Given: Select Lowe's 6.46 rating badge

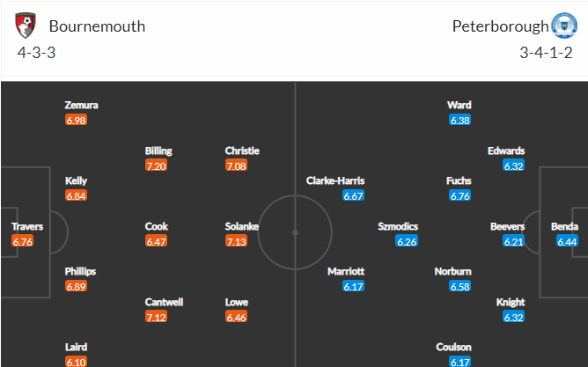Looking at the screenshot, I should [236, 317].
